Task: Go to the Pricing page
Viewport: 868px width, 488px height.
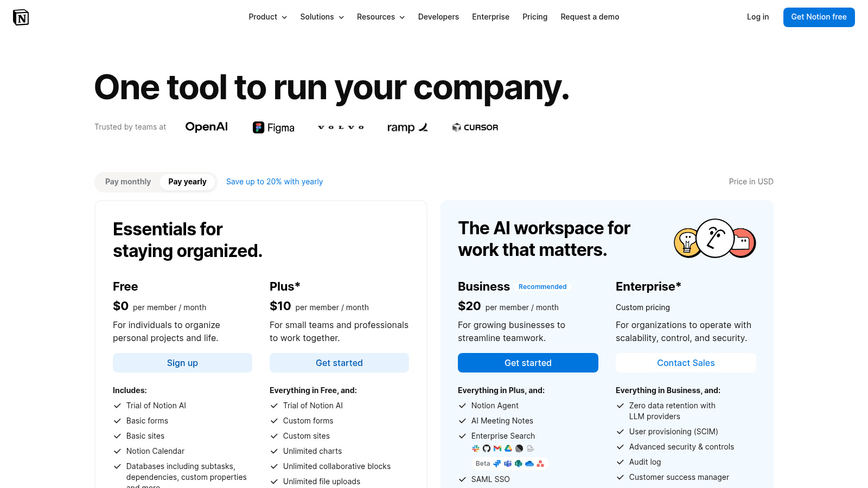Action: [535, 17]
